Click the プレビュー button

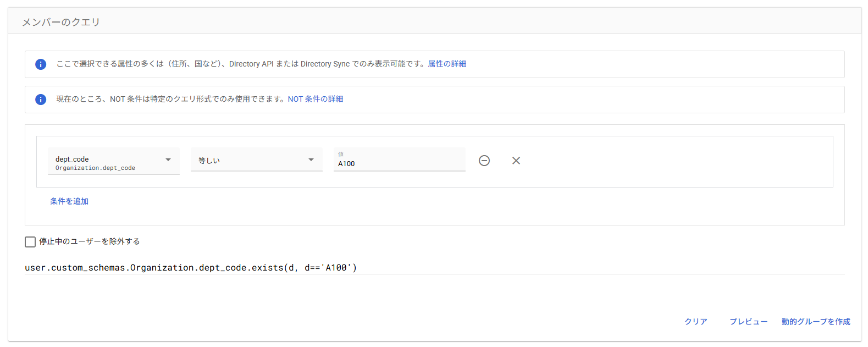coord(748,322)
